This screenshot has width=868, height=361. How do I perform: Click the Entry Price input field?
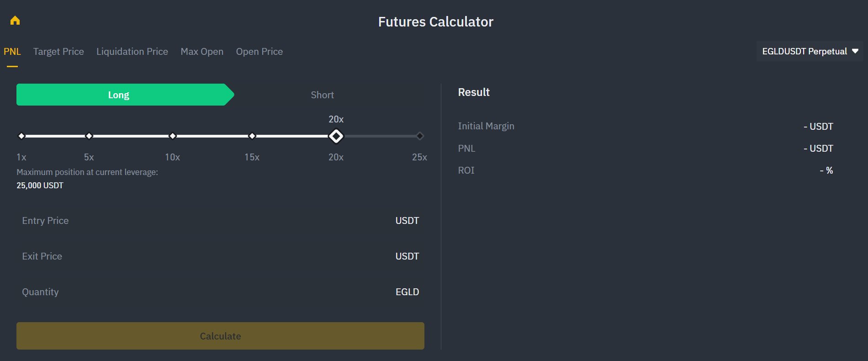coord(220,221)
